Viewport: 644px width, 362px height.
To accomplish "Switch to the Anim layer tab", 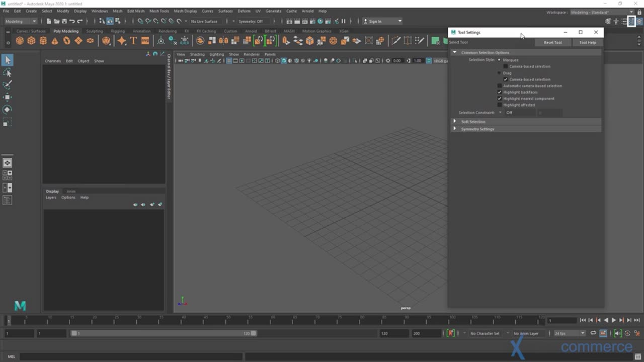I will click(71, 192).
